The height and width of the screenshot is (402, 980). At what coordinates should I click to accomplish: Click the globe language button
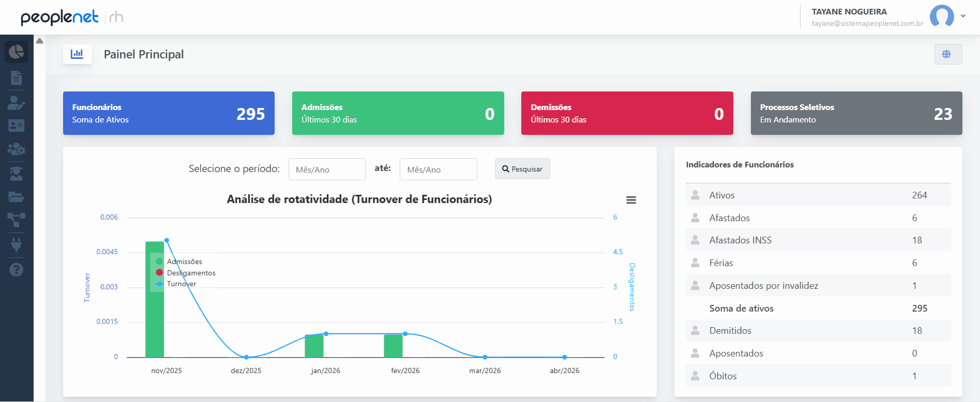(x=948, y=54)
